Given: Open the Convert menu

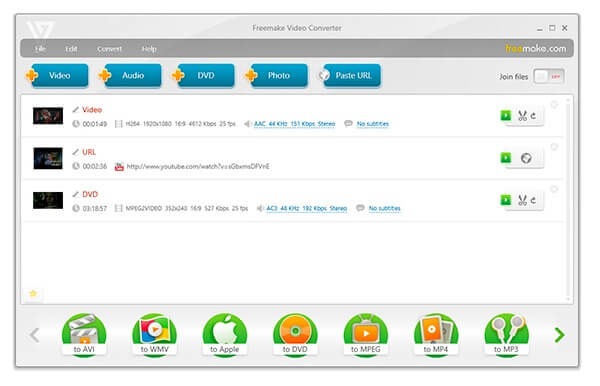Looking at the screenshot, I should point(109,49).
